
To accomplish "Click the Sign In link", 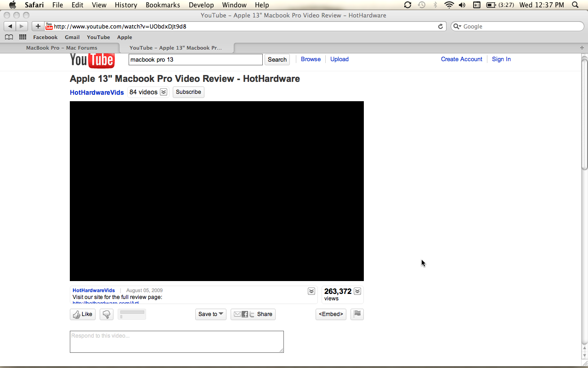I will (501, 59).
